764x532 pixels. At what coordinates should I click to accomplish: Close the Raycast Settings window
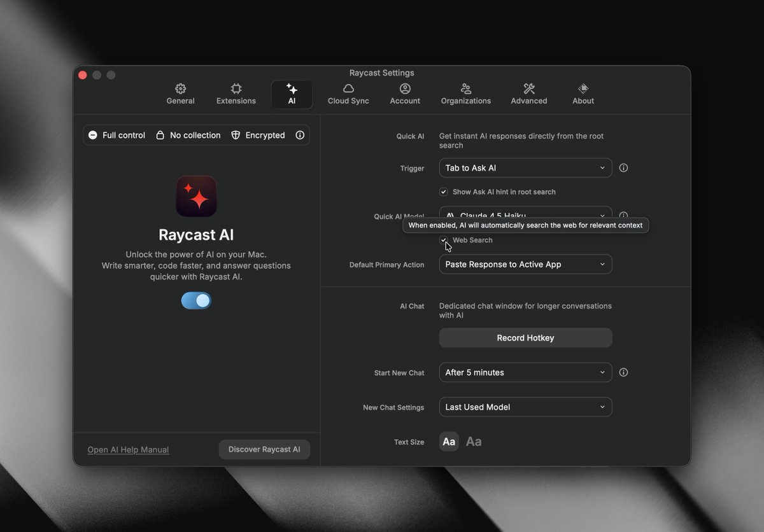[83, 75]
